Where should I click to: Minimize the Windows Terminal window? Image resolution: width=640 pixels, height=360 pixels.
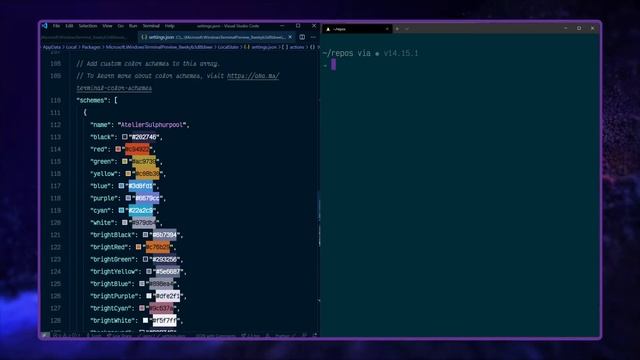pos(565,28)
